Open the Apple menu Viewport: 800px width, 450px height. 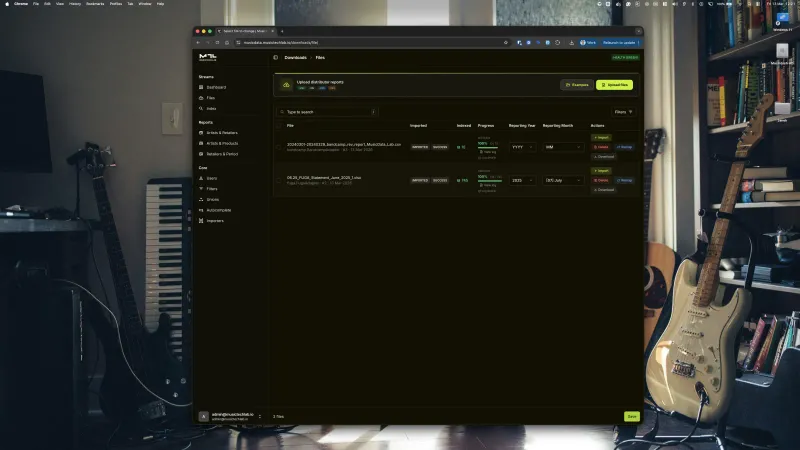click(7, 4)
